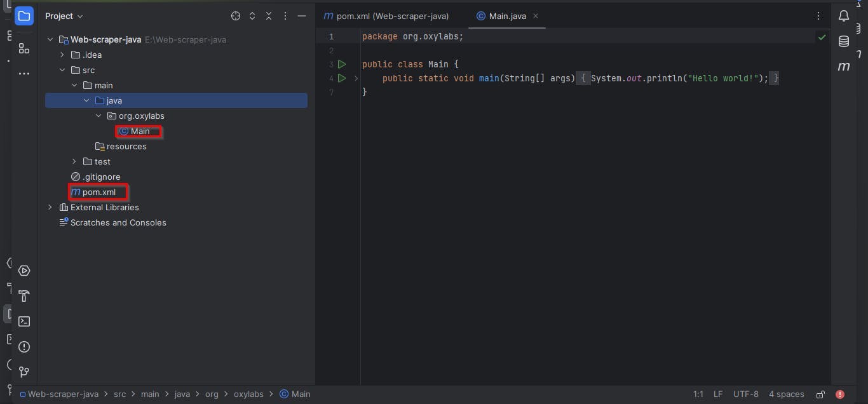This screenshot has height=404, width=868.
Task: Open the Maven tool window icon
Action: pyautogui.click(x=844, y=66)
